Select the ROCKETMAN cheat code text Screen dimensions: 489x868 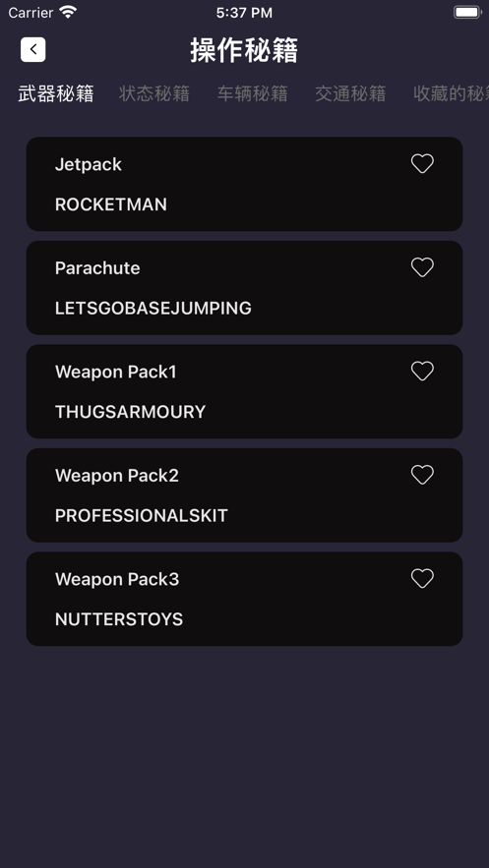coord(111,204)
